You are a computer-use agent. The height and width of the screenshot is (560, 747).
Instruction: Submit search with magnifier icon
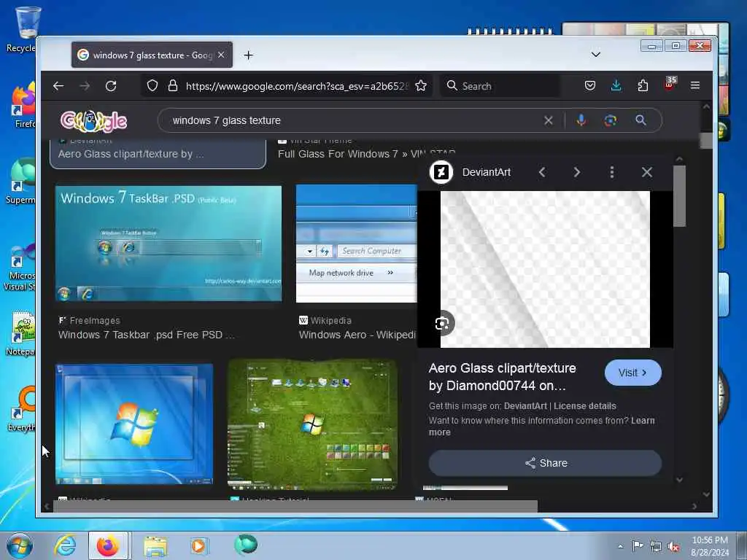640,120
